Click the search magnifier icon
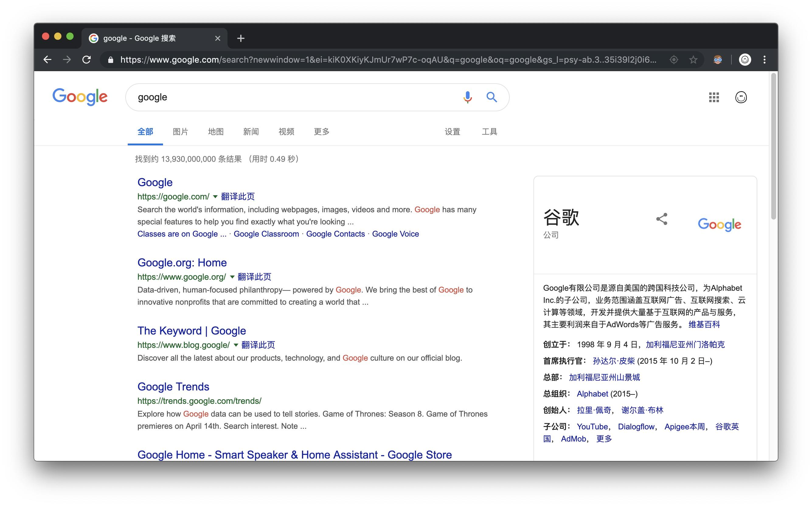Image resolution: width=812 pixels, height=506 pixels. click(x=492, y=97)
